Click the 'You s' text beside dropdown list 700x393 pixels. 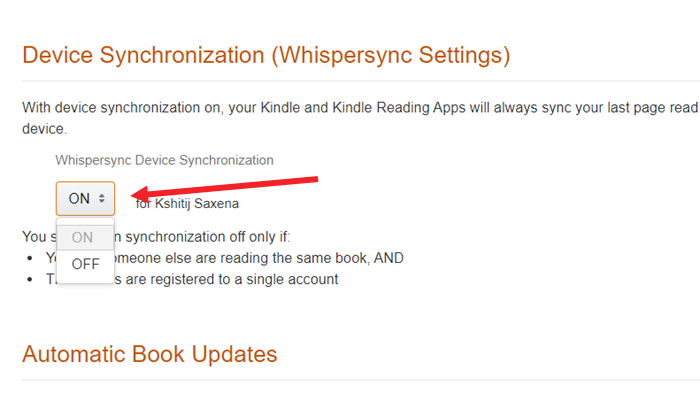pyautogui.click(x=39, y=237)
